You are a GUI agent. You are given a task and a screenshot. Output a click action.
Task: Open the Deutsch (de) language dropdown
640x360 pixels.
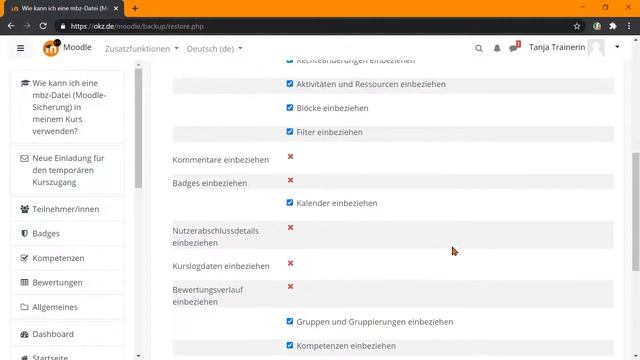pyautogui.click(x=215, y=49)
